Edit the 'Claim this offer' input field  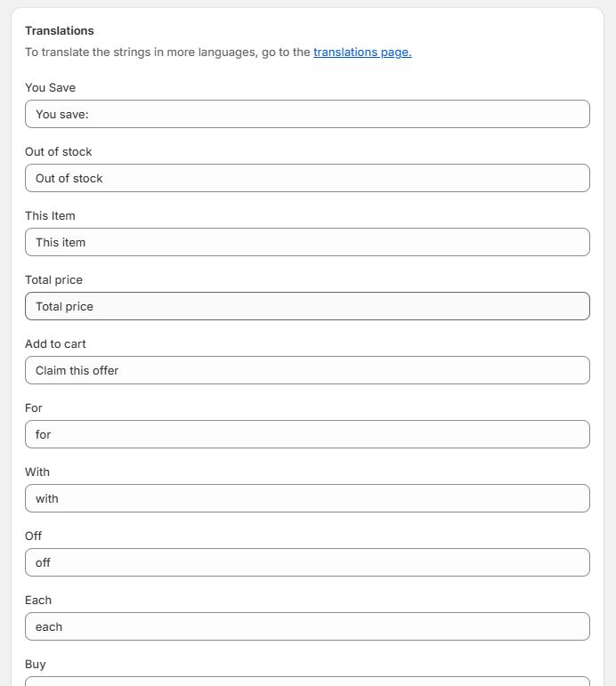(x=307, y=370)
